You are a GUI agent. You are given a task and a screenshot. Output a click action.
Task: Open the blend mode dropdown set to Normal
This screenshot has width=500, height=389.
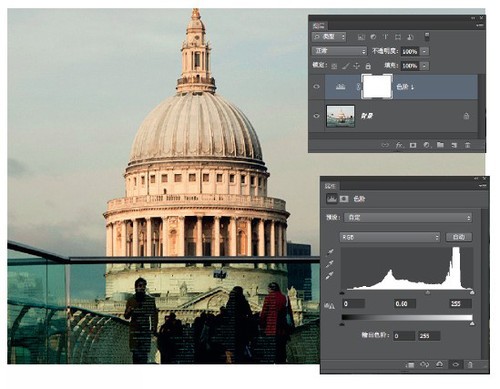pos(339,51)
